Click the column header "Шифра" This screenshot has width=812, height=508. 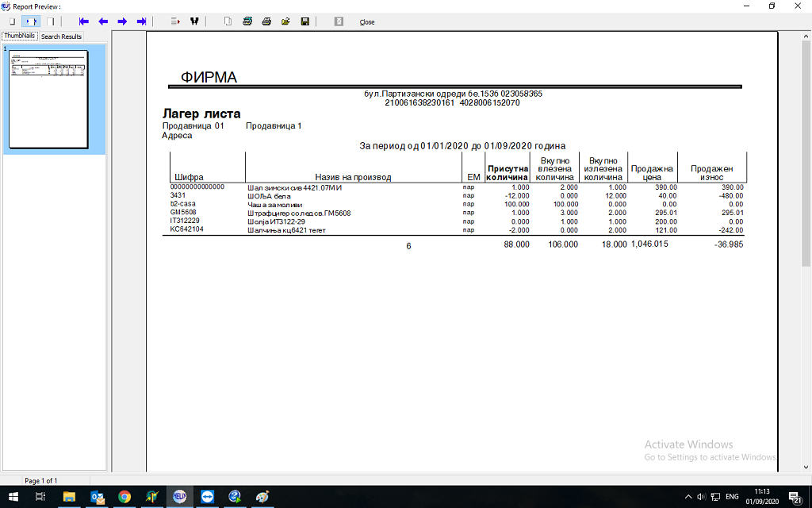click(189, 177)
